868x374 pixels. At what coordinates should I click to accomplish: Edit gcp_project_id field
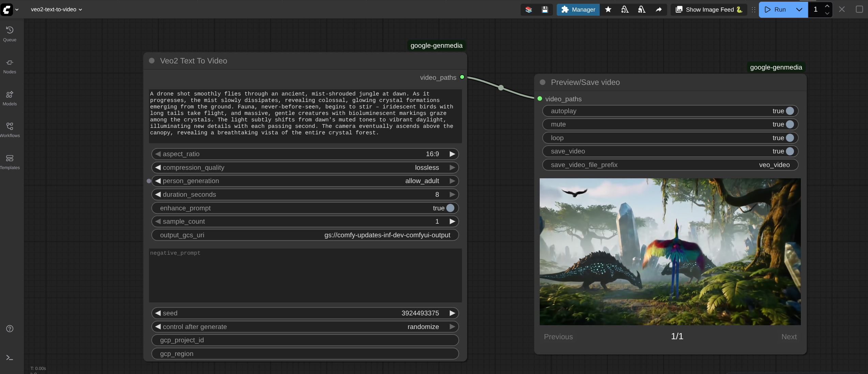[x=305, y=340]
